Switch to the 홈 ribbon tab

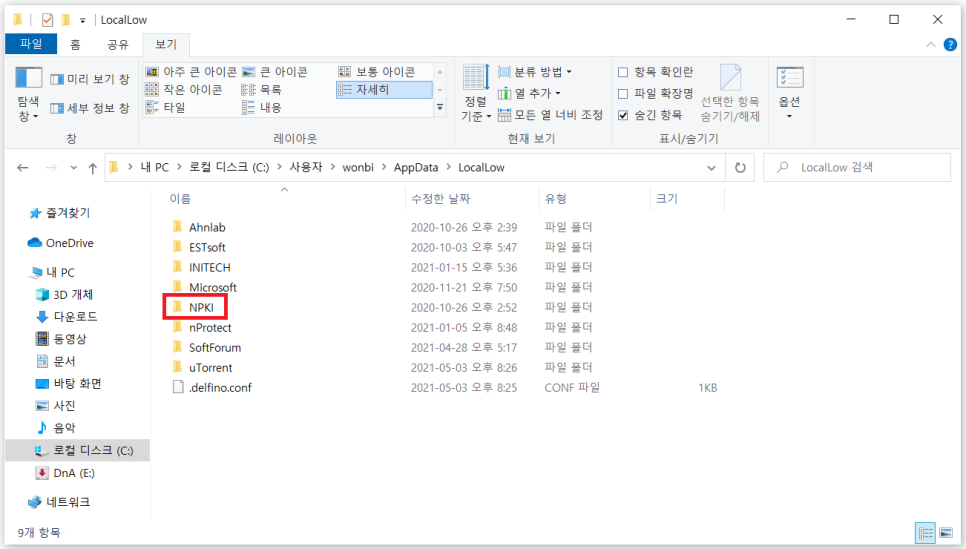pos(75,44)
